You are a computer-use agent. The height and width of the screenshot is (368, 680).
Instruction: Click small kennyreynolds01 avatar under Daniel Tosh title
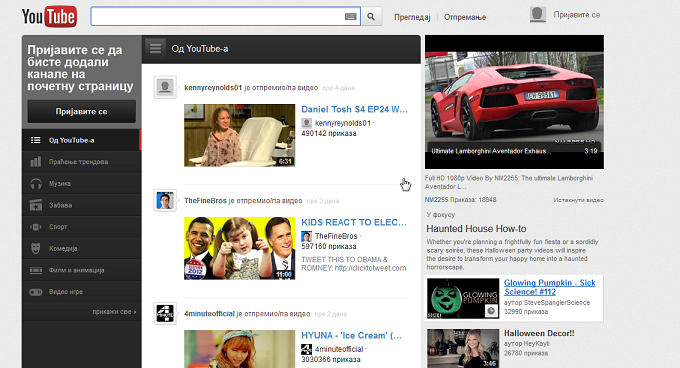tap(307, 123)
